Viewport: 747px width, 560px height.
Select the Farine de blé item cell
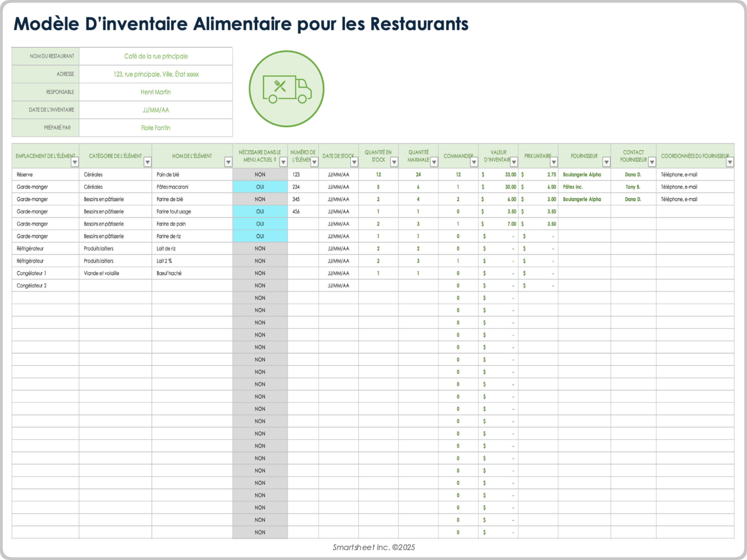tap(192, 199)
